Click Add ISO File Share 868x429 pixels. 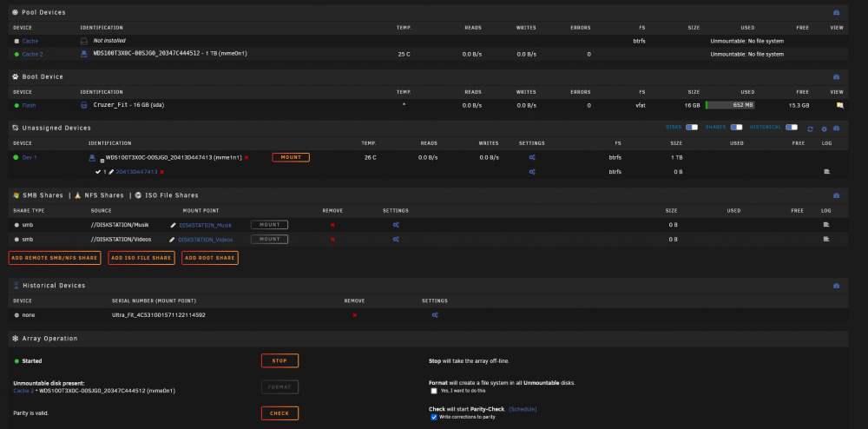pyautogui.click(x=141, y=258)
